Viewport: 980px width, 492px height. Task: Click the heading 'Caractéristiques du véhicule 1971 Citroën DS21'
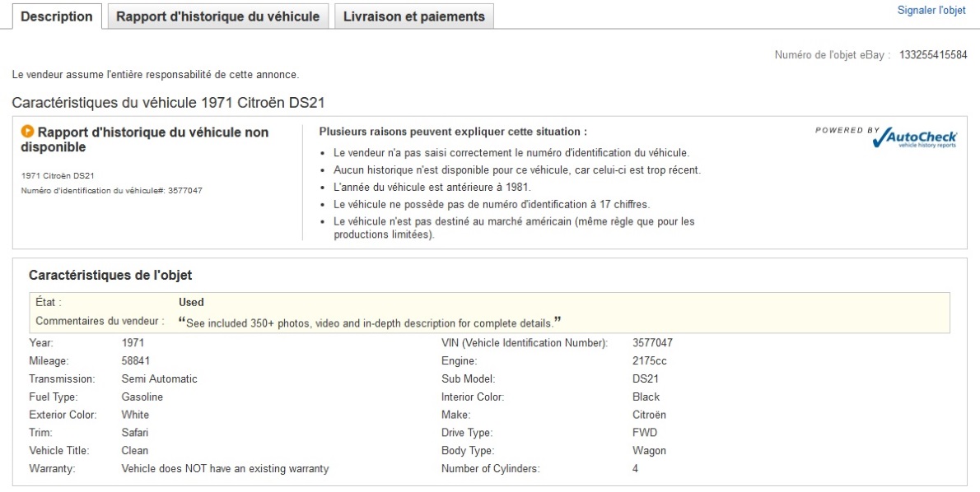(168, 103)
